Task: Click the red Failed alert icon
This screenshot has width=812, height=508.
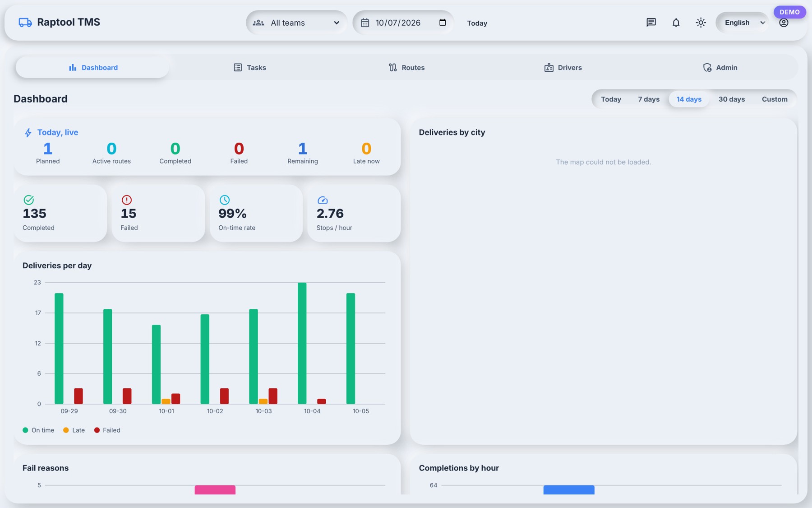Action: (x=126, y=200)
